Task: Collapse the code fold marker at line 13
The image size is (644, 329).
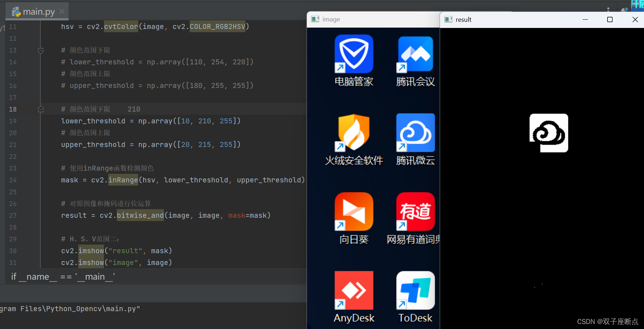Action: coord(41,50)
